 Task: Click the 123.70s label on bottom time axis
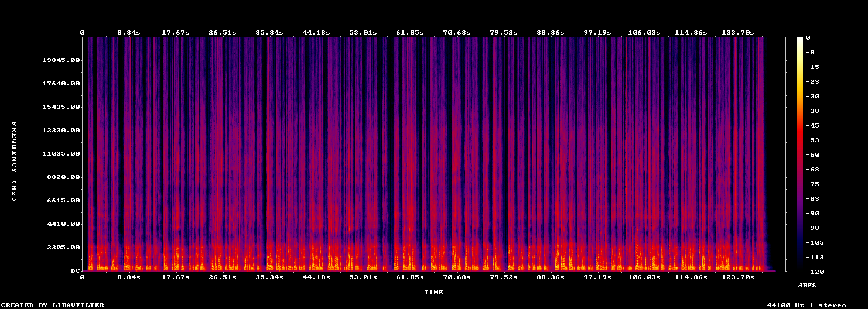738,277
